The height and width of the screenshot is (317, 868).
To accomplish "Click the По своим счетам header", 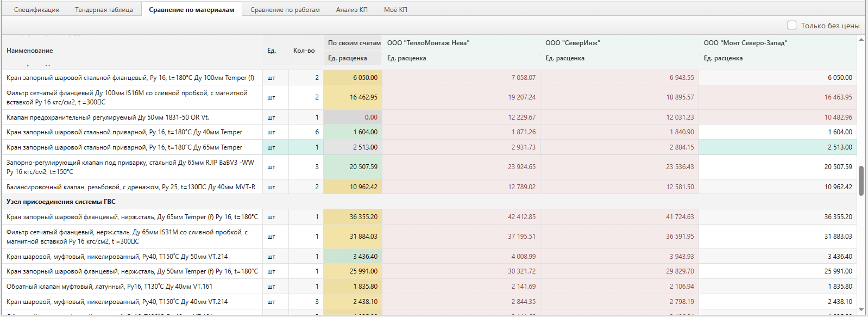I will tap(354, 43).
